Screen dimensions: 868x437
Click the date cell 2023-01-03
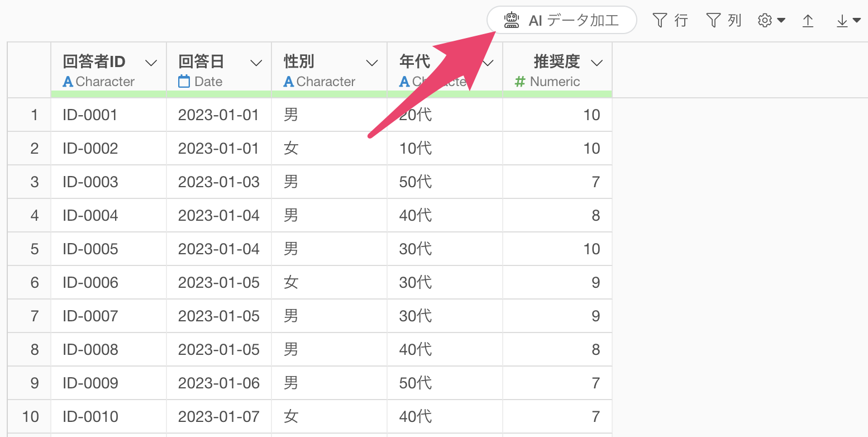click(x=218, y=182)
